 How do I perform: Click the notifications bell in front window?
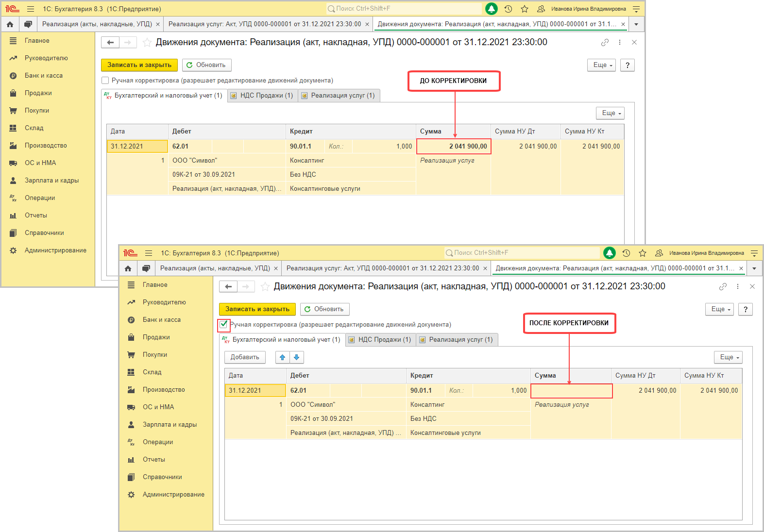[610, 253]
